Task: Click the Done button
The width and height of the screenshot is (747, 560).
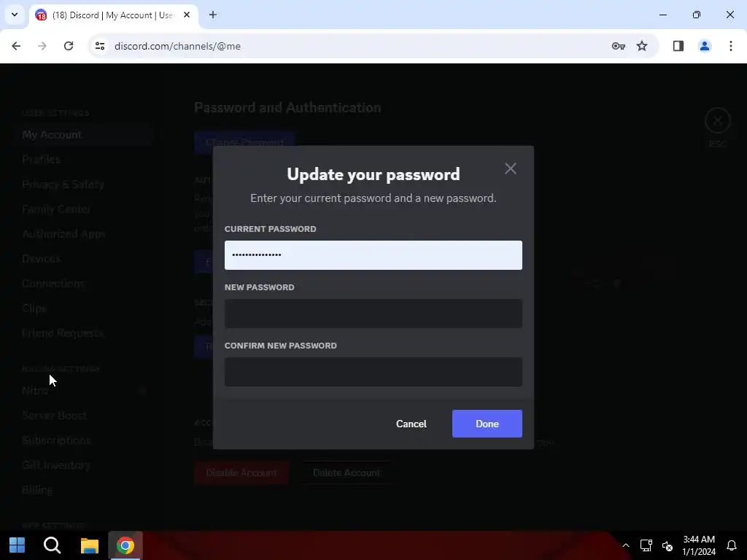Action: click(487, 424)
